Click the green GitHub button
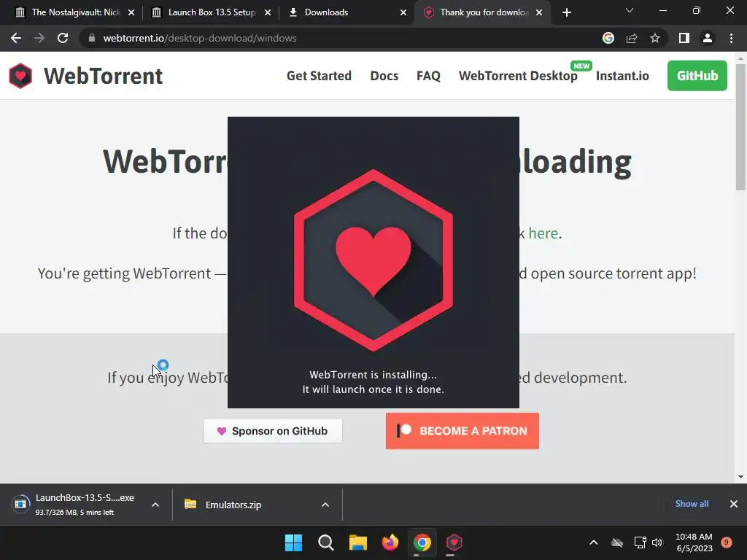This screenshot has width=747, height=560. pos(697,76)
